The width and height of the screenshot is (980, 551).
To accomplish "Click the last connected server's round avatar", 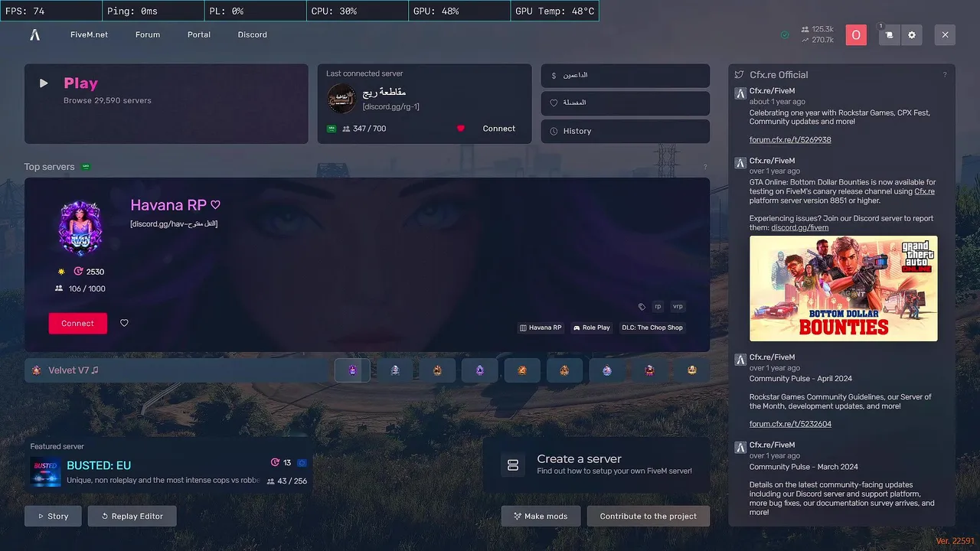I will coord(341,98).
